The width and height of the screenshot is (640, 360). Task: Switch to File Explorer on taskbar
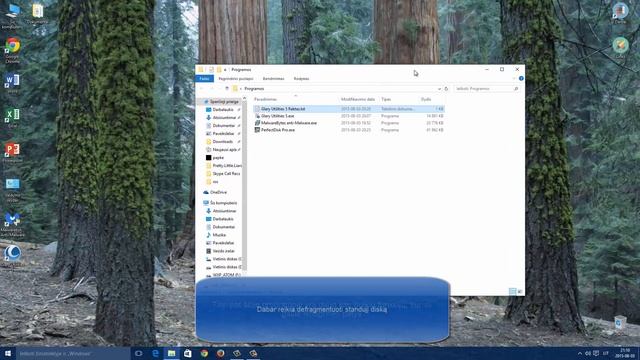tap(172, 353)
